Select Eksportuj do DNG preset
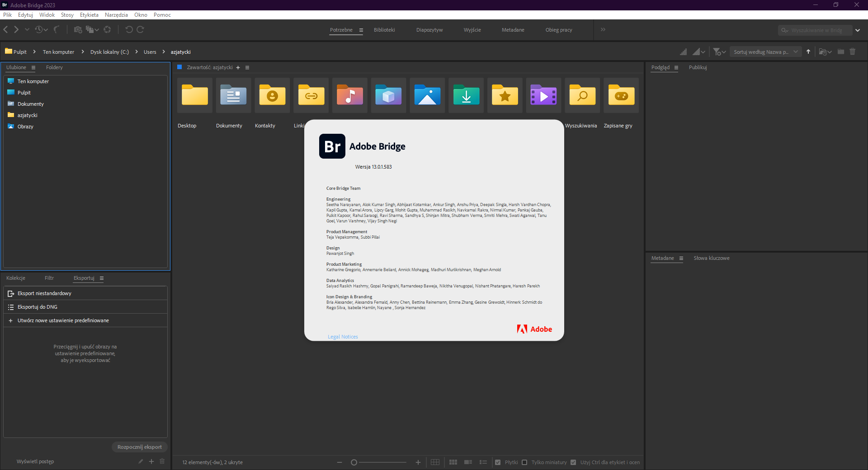This screenshot has height=470, width=868. coord(85,307)
